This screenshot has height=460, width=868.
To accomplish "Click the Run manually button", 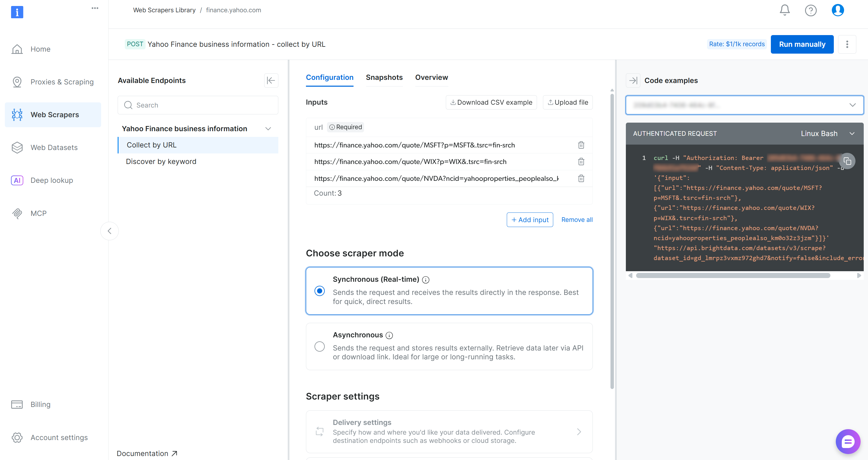I will 802,44.
